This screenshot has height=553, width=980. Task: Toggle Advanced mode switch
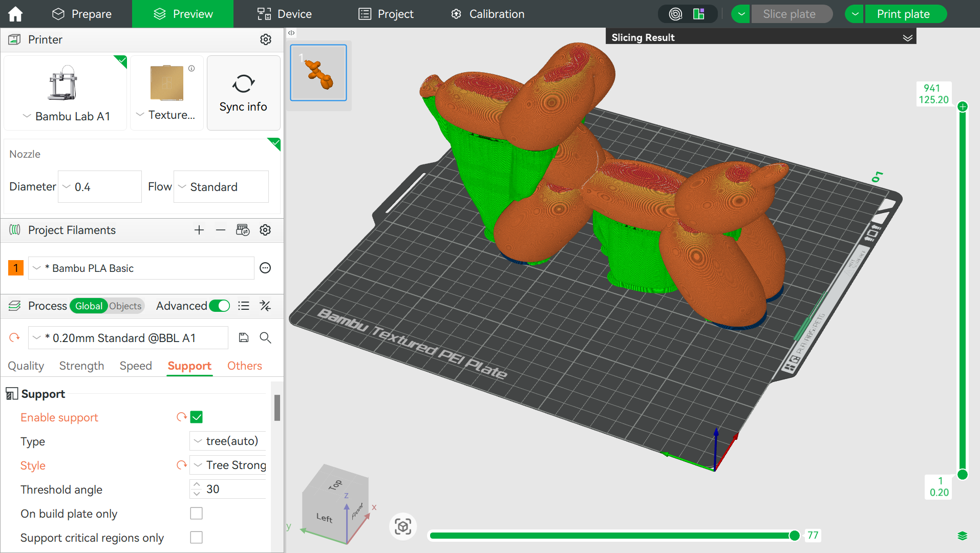[x=220, y=306]
